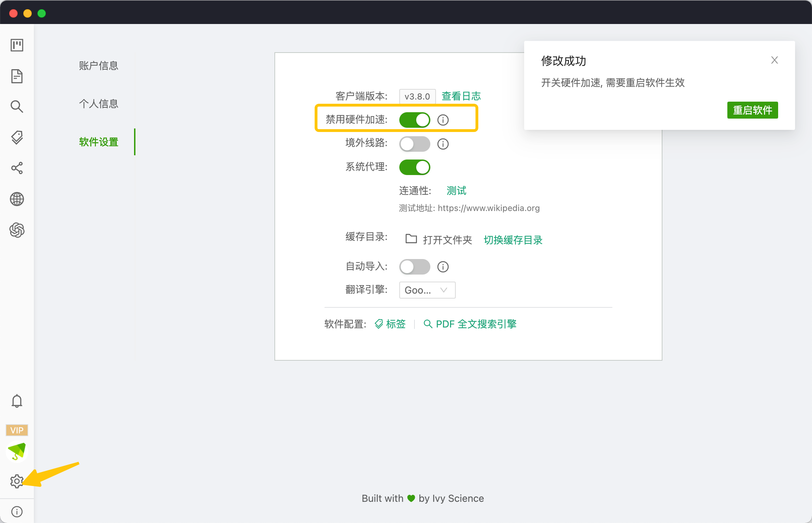Select 个人信息 in settings menu
Screen dimensions: 812x523
click(99, 104)
